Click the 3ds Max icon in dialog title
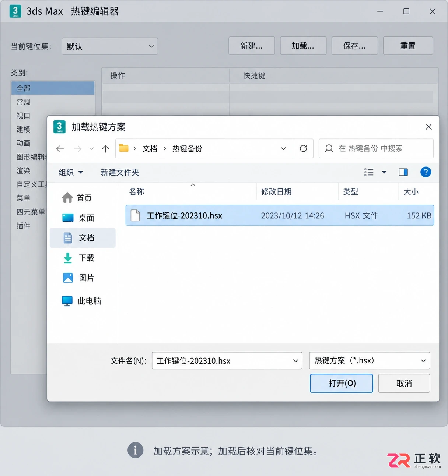This screenshot has height=476, width=448. coord(59,127)
